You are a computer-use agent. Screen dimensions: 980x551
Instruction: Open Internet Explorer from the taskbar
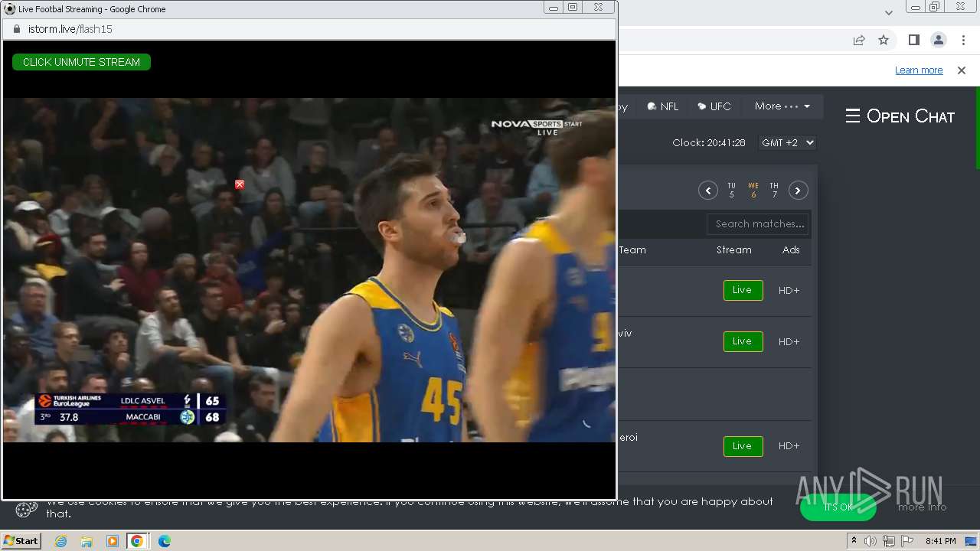(x=61, y=541)
